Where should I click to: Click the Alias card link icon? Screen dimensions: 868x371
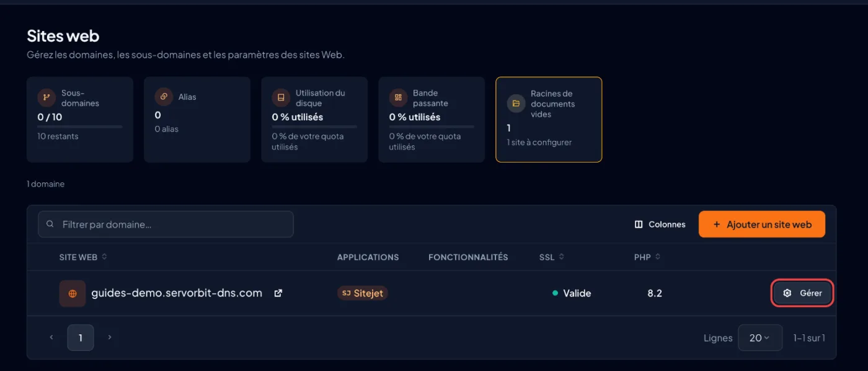coord(164,97)
